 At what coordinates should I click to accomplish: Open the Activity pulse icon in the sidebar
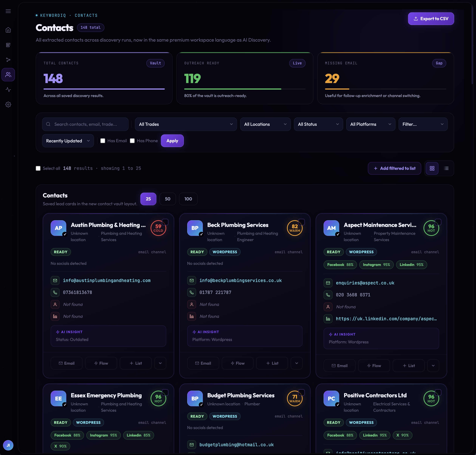point(8,90)
